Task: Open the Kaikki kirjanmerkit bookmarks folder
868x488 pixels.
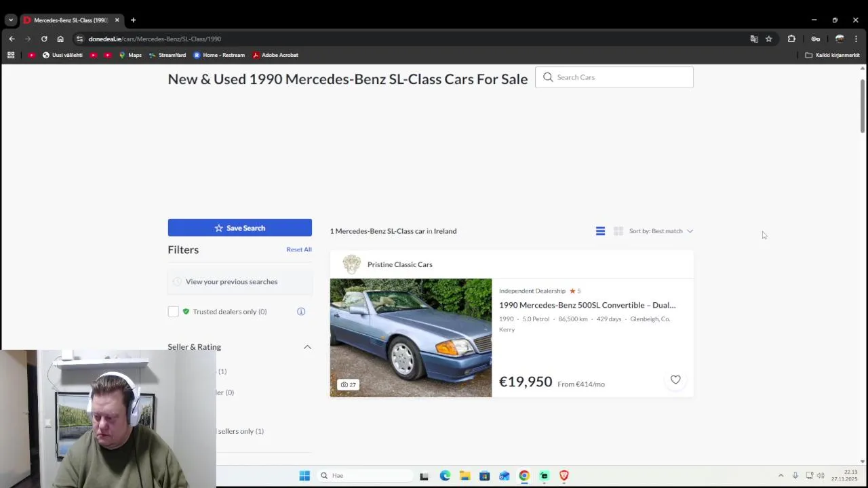Action: (x=832, y=55)
